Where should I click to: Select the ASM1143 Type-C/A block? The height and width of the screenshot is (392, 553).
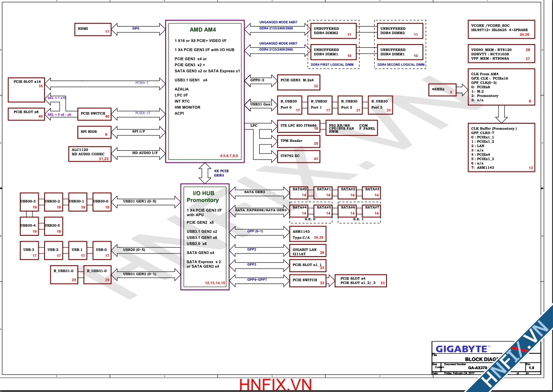tap(308, 234)
